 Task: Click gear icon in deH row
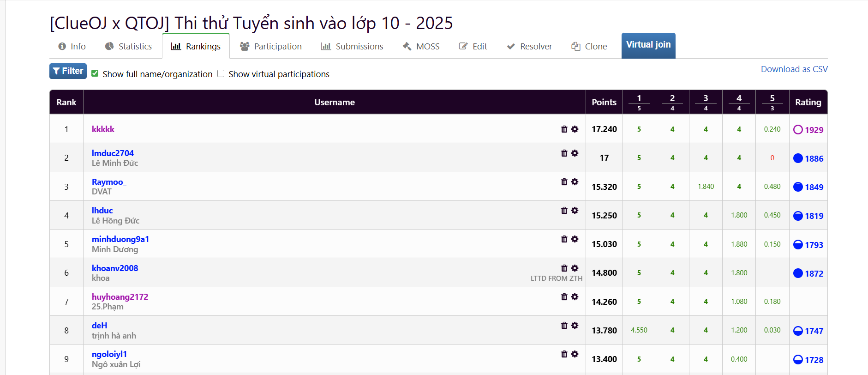[x=575, y=325]
